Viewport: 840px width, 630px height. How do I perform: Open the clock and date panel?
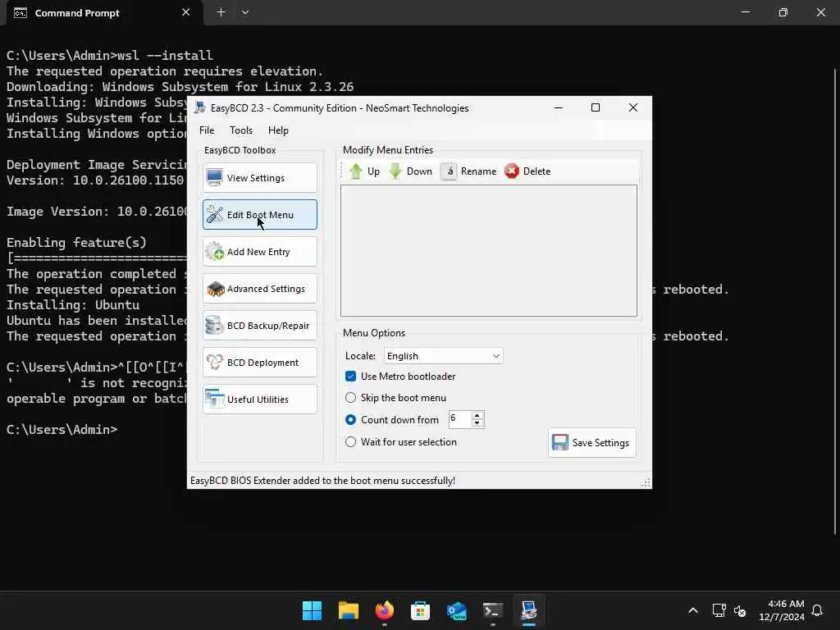782,610
